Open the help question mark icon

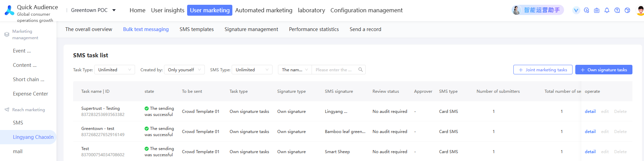coord(617,10)
